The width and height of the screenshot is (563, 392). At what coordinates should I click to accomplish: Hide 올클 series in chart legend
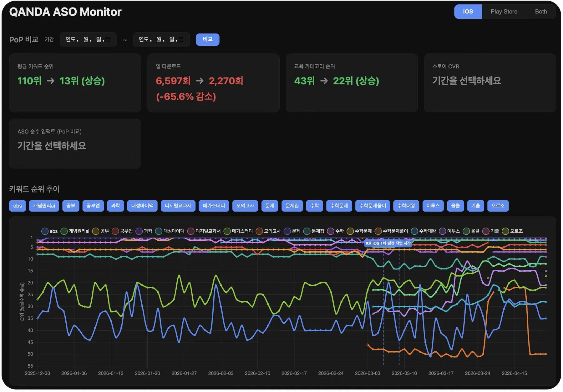pos(471,231)
